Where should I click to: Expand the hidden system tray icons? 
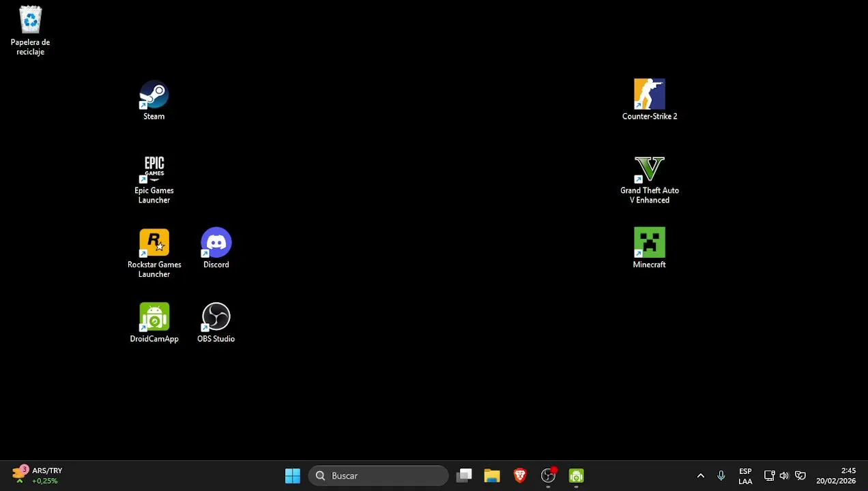[x=700, y=476]
